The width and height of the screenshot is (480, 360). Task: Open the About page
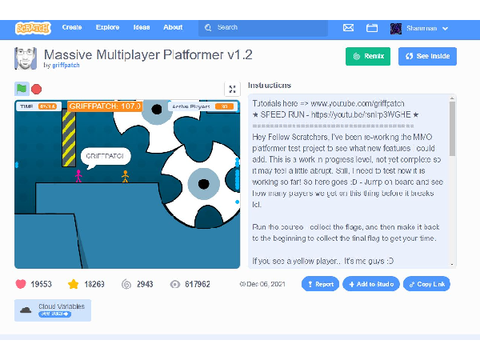[x=173, y=27]
